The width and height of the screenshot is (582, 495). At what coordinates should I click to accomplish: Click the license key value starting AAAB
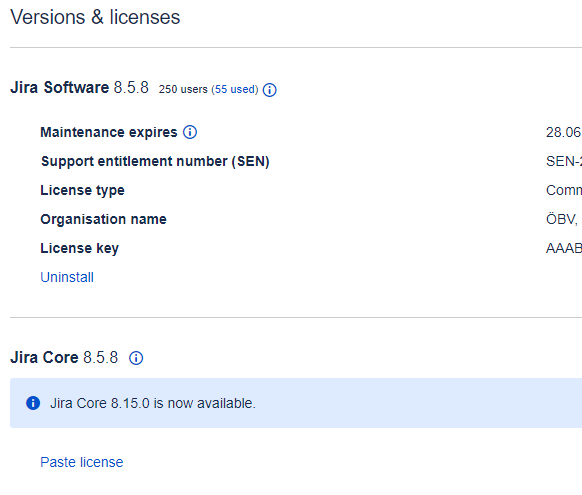pos(564,248)
